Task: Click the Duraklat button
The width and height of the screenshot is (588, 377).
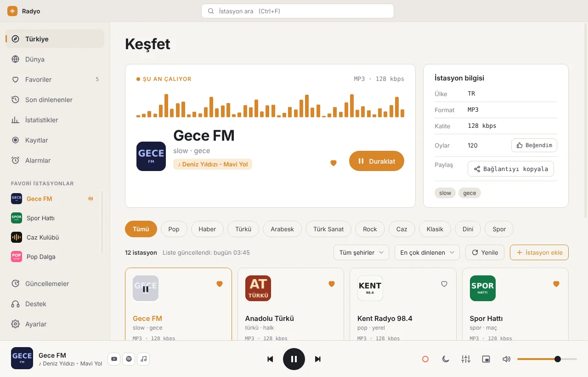Action: point(377,161)
